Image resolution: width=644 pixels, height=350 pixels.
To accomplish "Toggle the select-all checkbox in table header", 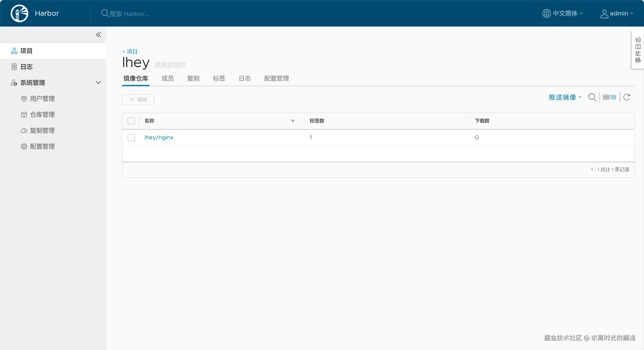I will 131,121.
